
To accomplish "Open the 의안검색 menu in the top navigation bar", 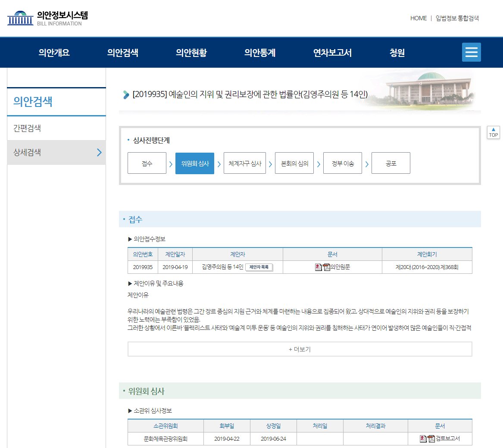I will (x=123, y=52).
